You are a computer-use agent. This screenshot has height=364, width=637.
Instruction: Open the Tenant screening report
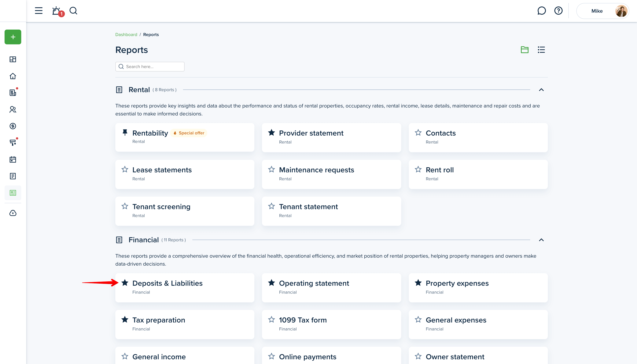(185, 211)
